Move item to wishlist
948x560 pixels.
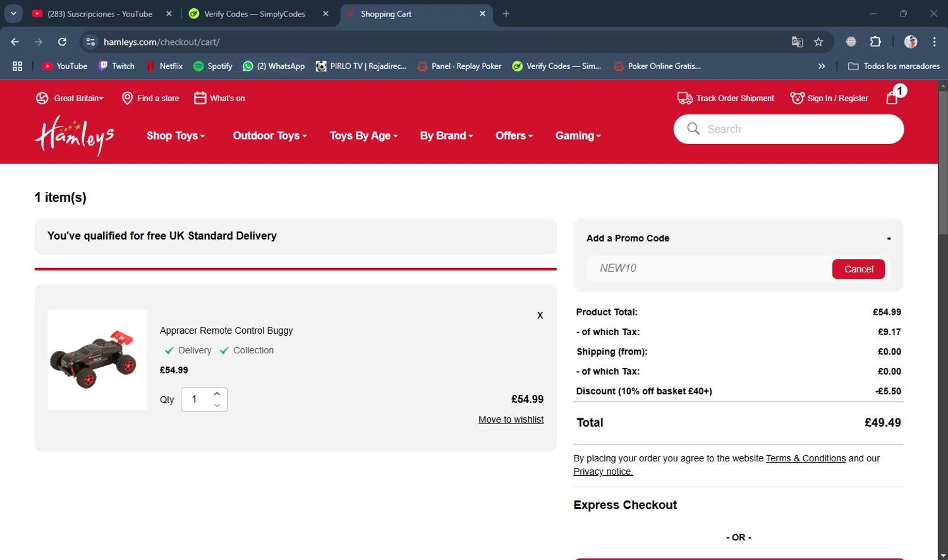(x=511, y=420)
